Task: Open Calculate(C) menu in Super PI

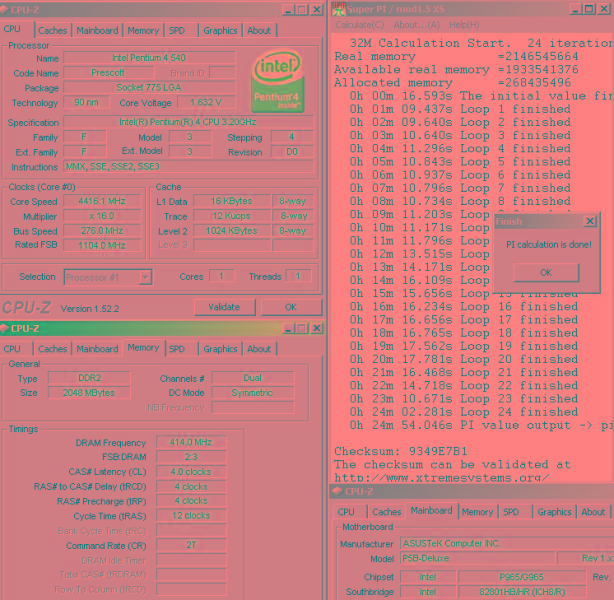Action: coord(359,25)
